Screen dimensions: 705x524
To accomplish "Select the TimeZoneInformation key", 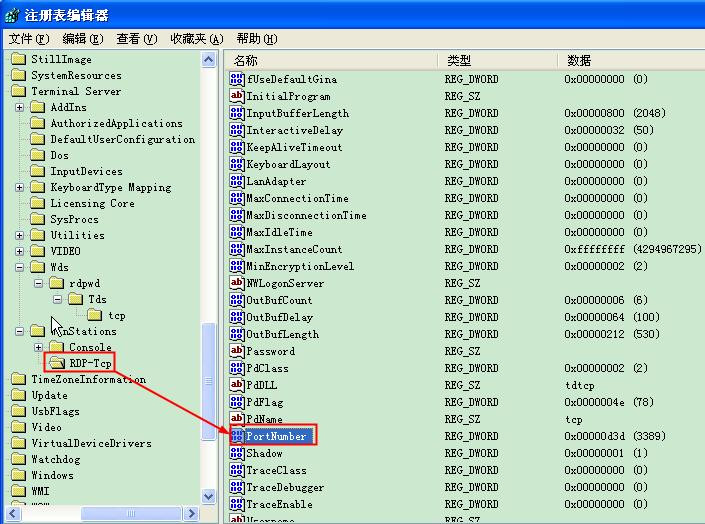I will coord(88,379).
